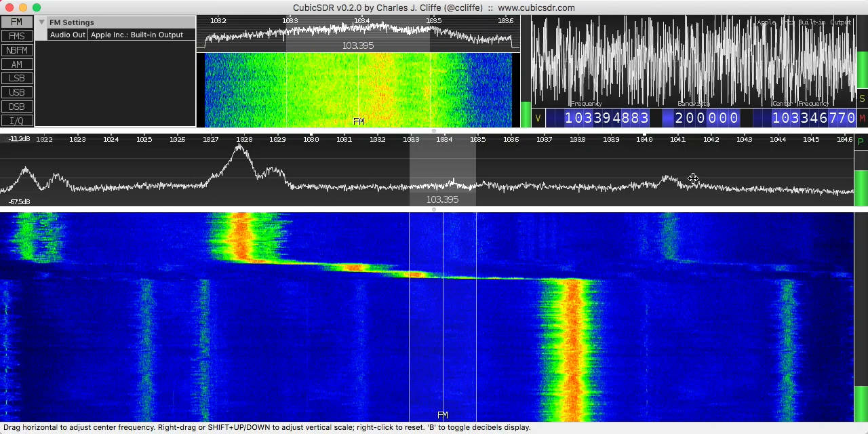Choose the AM demodulator mode

tap(17, 64)
